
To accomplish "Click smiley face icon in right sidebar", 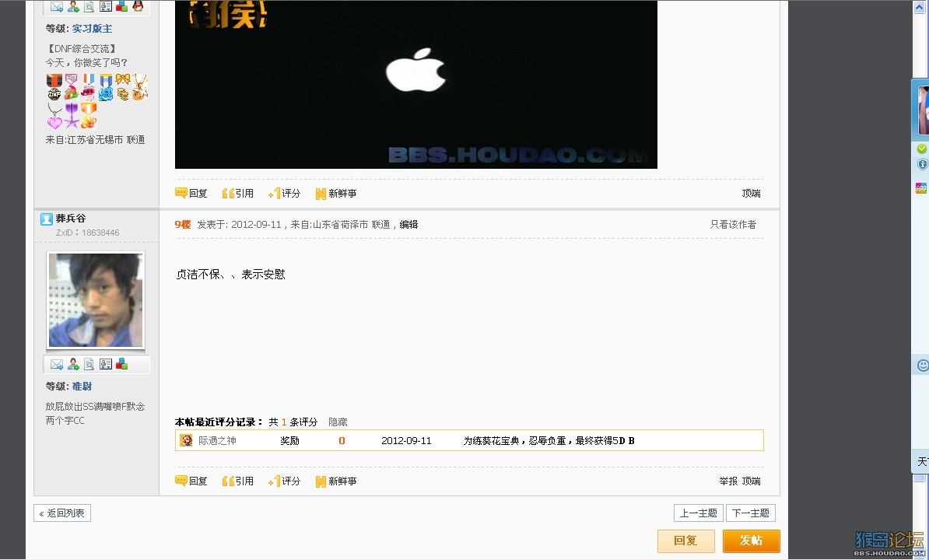I will pos(923,366).
